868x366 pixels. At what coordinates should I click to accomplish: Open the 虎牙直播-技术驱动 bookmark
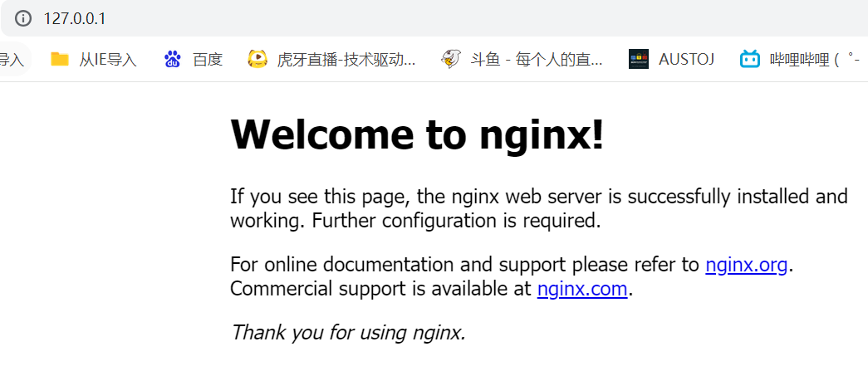pos(346,59)
